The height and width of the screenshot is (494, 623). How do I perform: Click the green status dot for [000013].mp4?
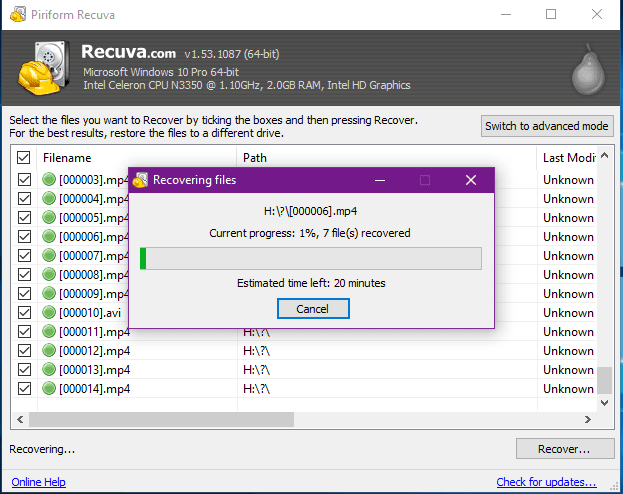click(49, 370)
